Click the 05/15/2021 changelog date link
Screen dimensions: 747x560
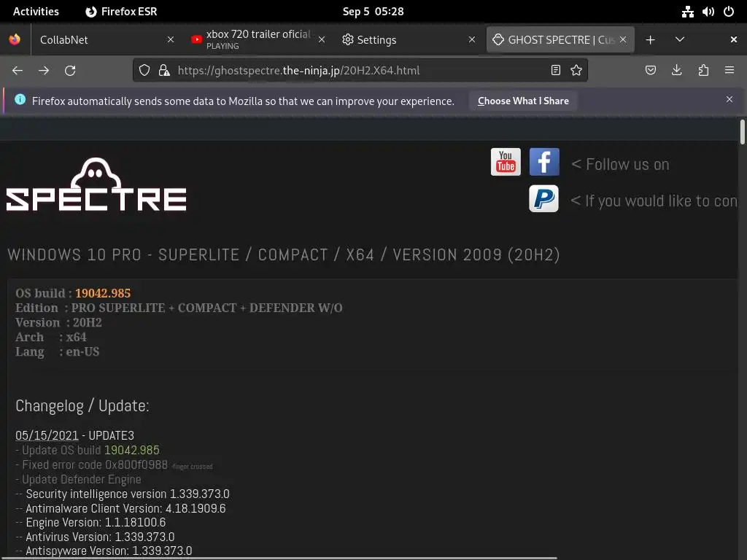coord(47,435)
